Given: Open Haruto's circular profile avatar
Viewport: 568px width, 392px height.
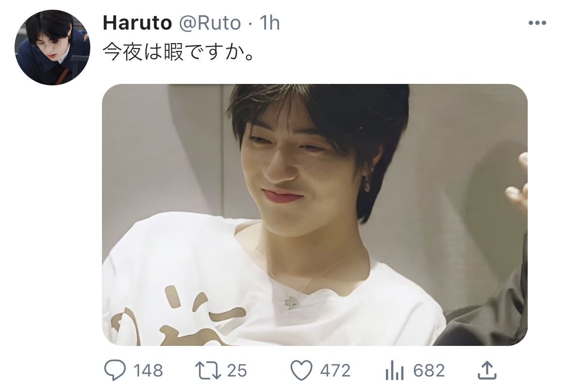Looking at the screenshot, I should [x=52, y=48].
